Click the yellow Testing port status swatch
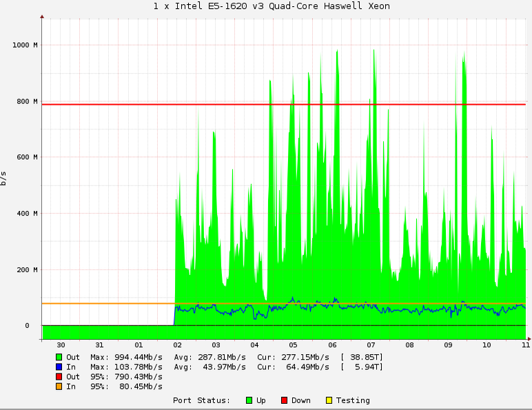Viewport: 532px width, 410px height. point(329,400)
